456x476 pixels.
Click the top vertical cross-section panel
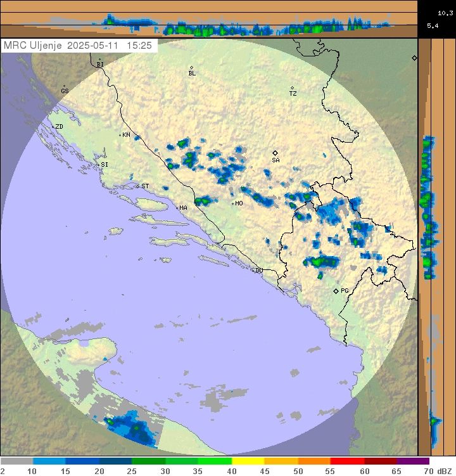click(x=209, y=19)
